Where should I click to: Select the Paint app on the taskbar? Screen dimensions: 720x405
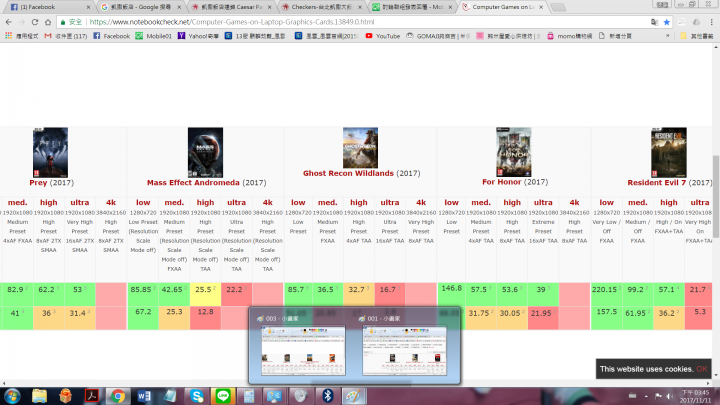(353, 396)
